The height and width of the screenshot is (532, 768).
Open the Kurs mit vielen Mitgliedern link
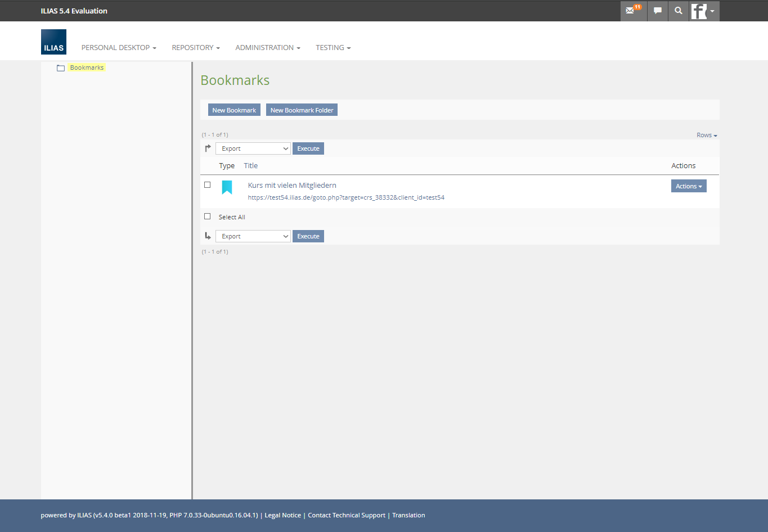pyautogui.click(x=292, y=185)
